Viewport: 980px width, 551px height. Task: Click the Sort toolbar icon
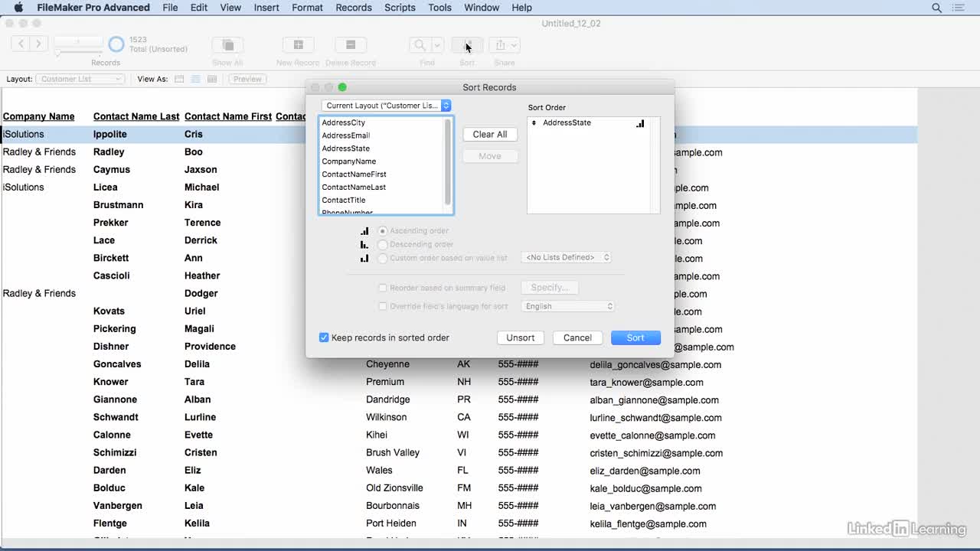pyautogui.click(x=467, y=45)
